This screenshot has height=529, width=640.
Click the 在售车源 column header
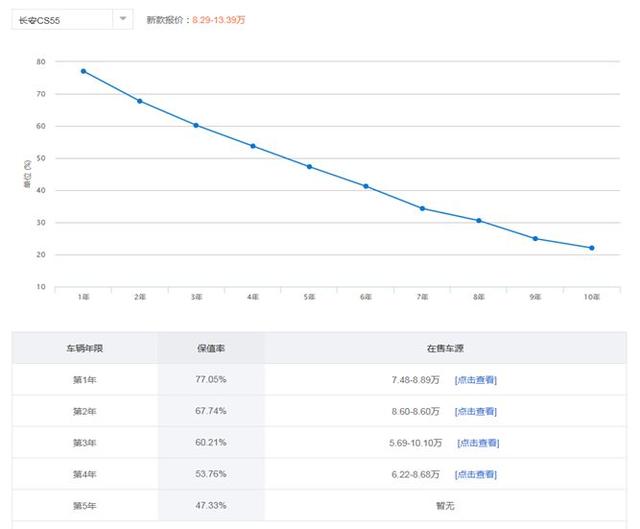click(x=445, y=348)
